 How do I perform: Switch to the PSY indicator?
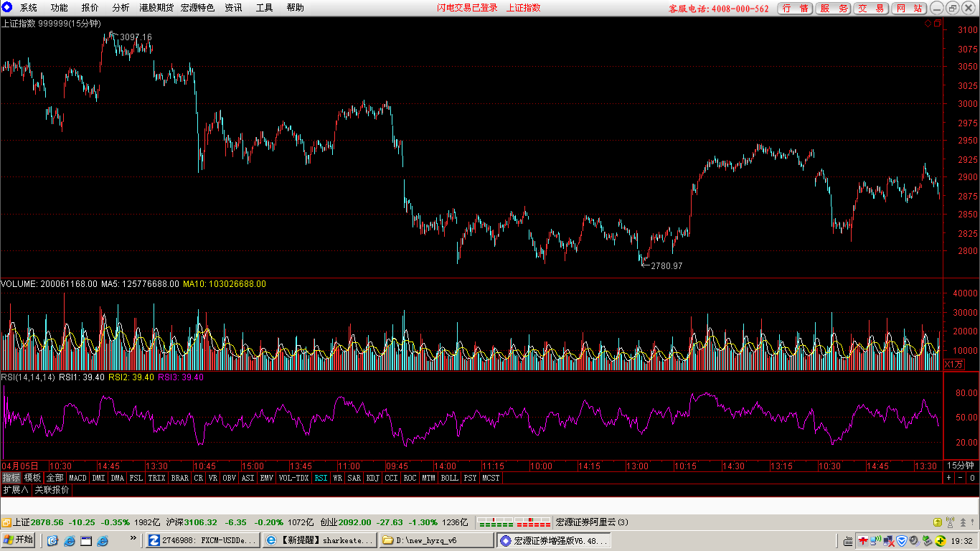click(470, 478)
